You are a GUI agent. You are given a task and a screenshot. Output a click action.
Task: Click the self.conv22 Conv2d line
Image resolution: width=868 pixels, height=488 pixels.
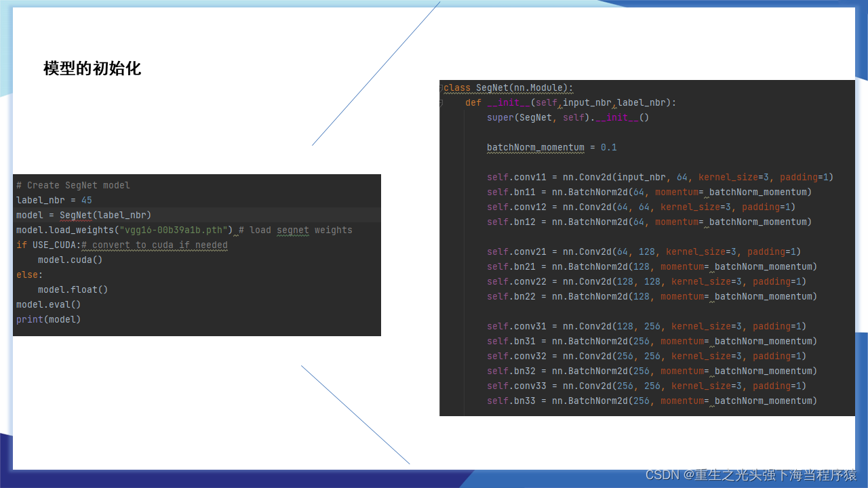[647, 282]
